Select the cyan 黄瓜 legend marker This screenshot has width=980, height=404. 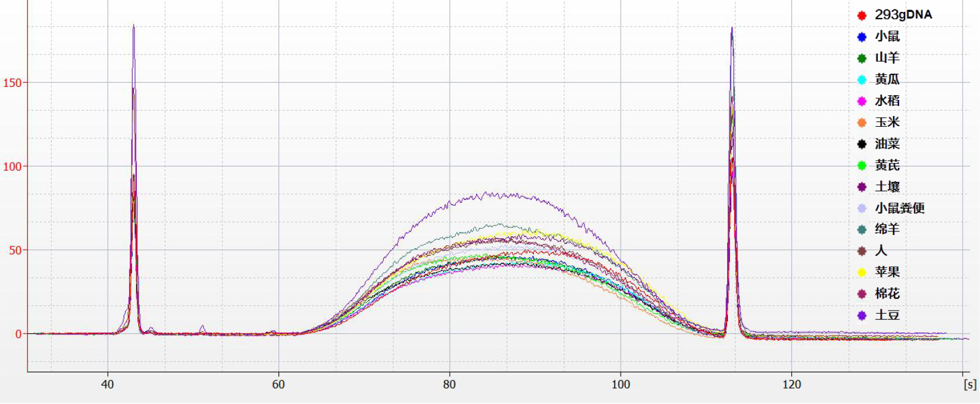[862, 80]
